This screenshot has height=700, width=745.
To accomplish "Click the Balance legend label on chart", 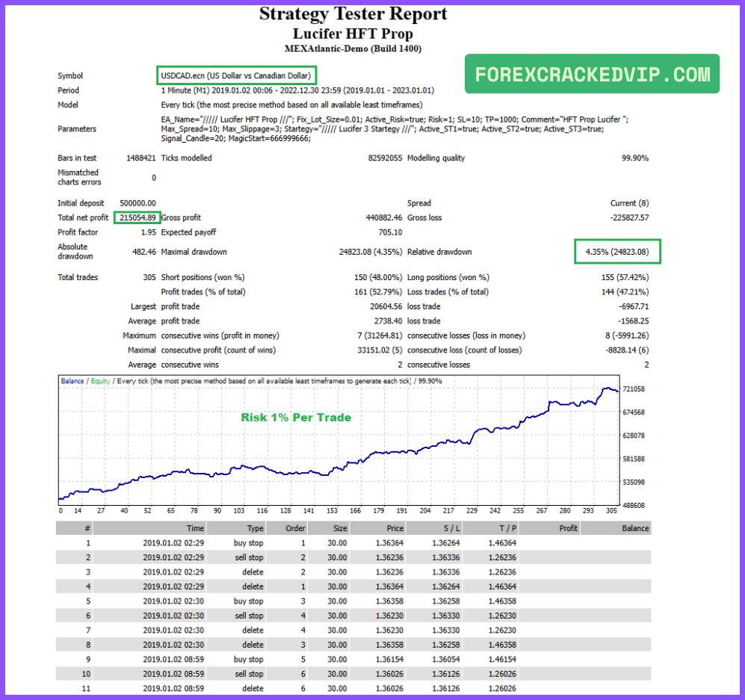I will pos(72,381).
